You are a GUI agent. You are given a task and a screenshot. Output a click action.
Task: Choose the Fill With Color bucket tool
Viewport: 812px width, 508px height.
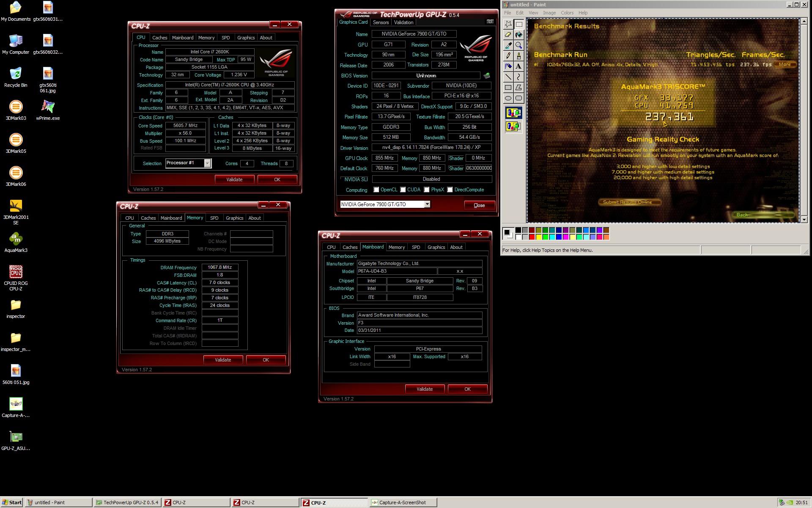click(x=518, y=35)
